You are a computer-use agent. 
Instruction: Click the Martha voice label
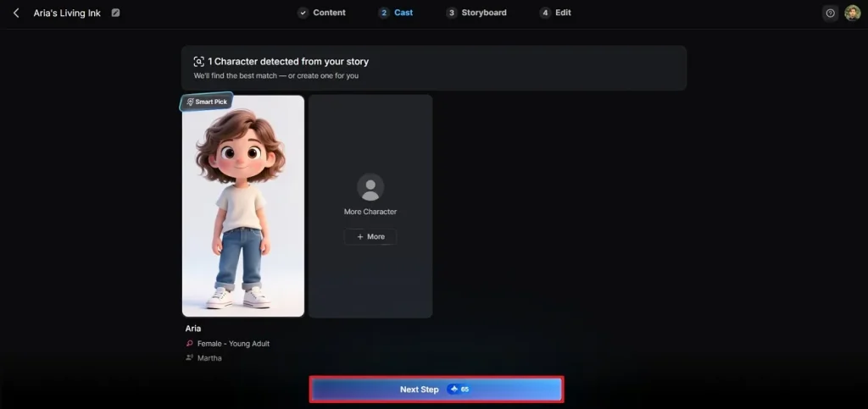tap(209, 358)
